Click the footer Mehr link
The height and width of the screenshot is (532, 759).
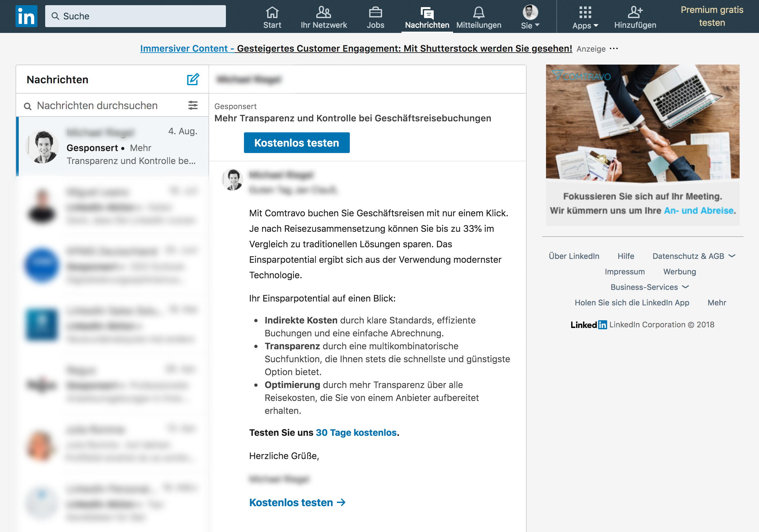click(716, 302)
